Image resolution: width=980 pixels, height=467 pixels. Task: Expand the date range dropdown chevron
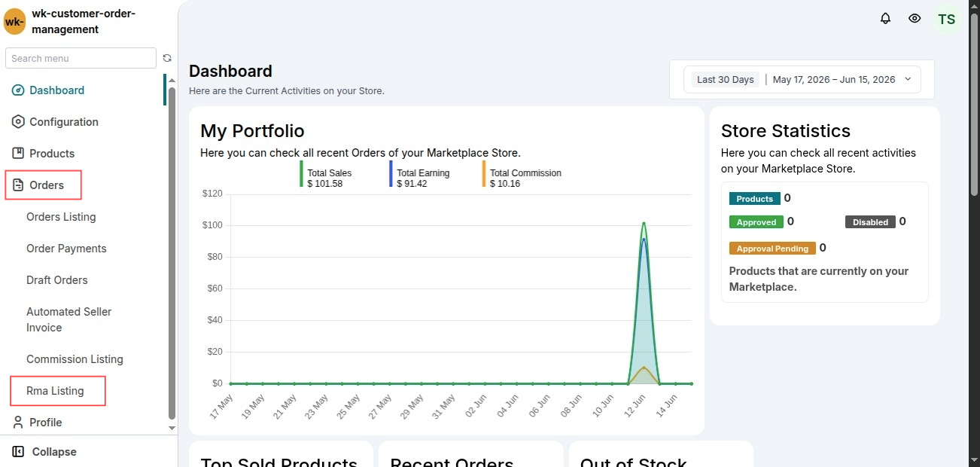coord(908,79)
